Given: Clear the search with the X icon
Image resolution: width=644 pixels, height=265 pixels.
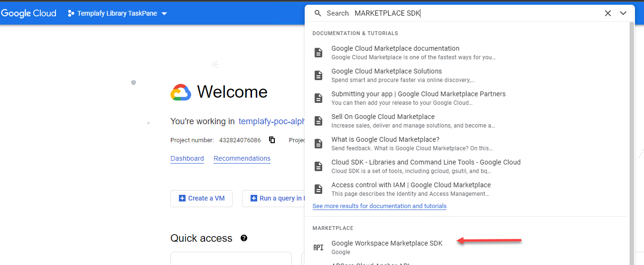Looking at the screenshot, I should (x=608, y=13).
